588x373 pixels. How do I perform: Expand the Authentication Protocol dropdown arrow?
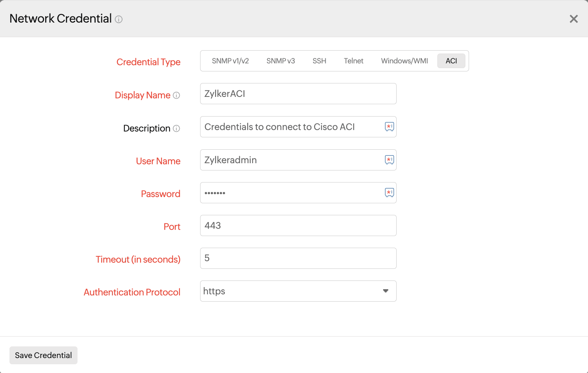385,291
